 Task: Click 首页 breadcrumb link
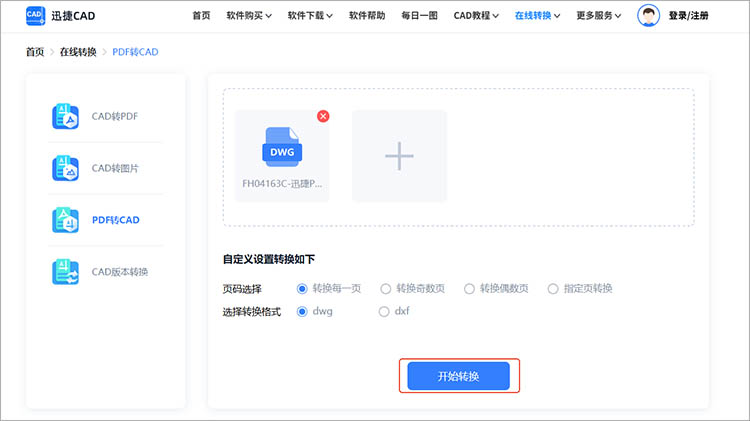[x=35, y=52]
